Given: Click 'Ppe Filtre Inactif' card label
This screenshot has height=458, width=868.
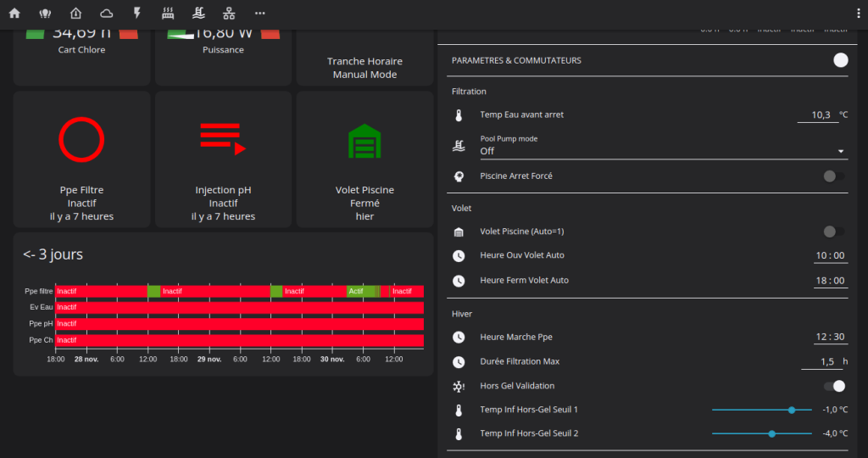Looking at the screenshot, I should (x=81, y=197).
